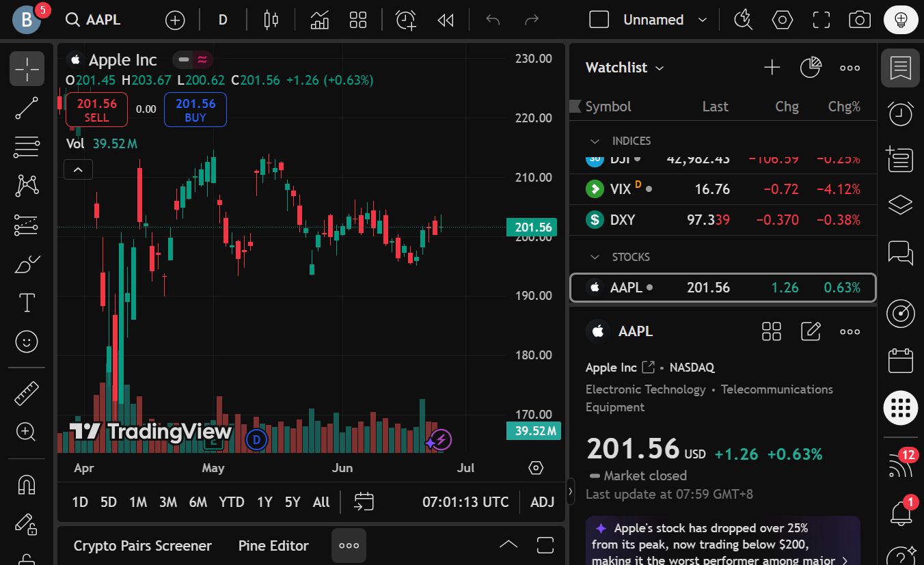Open the fullscreen mode icon
Viewport: 924px width, 565px height.
821,20
